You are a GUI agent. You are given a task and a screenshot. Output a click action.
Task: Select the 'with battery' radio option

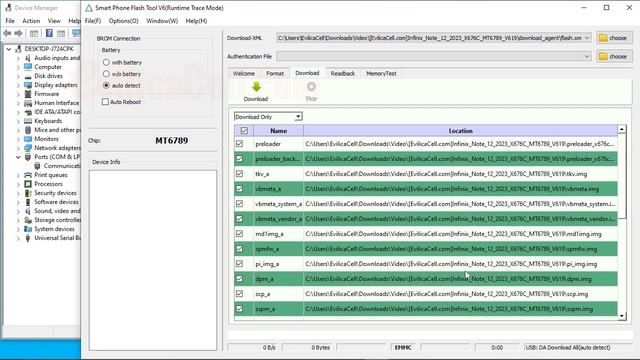tap(106, 62)
